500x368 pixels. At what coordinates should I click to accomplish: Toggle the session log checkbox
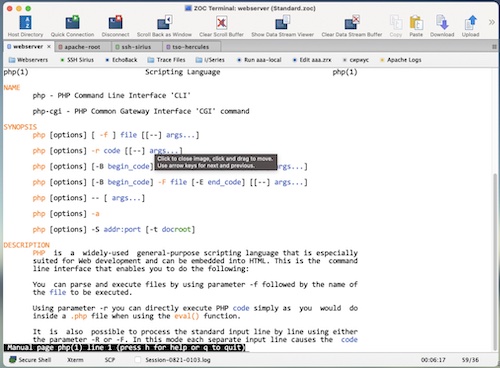point(137,360)
